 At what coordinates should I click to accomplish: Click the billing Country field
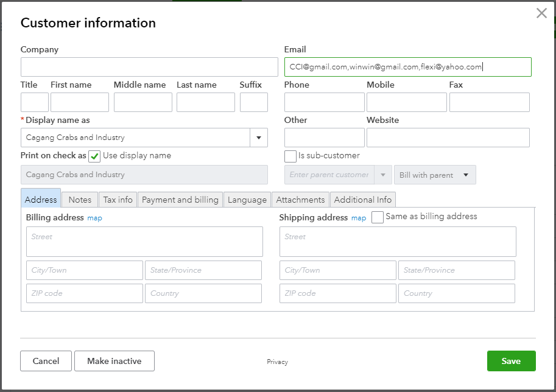(x=203, y=293)
